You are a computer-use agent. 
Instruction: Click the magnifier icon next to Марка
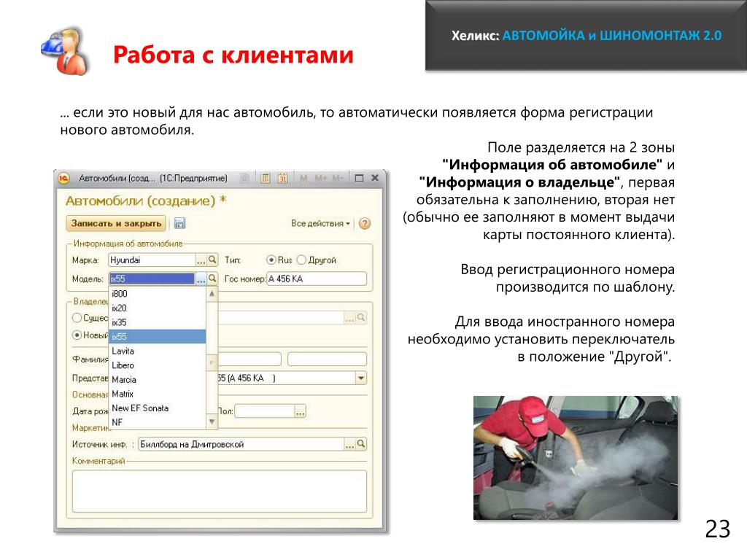point(212,260)
